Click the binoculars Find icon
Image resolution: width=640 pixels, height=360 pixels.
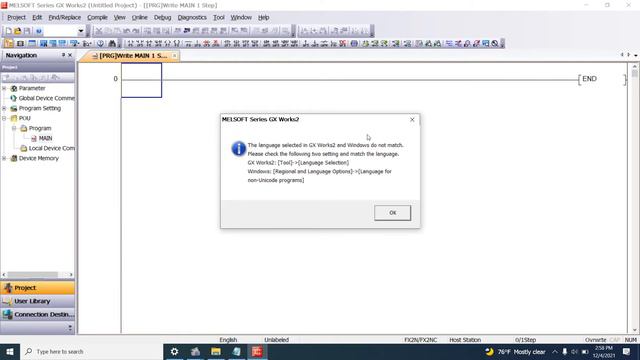click(112, 43)
